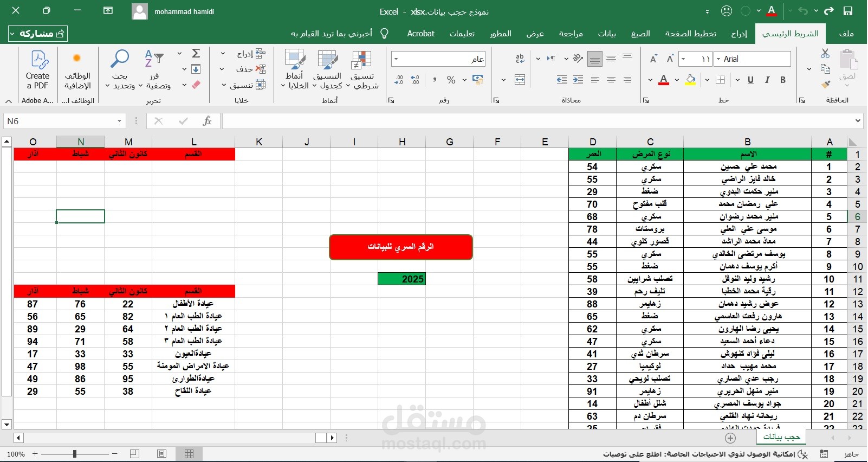The image size is (868, 462).
Task: Click the Cut scissors icon
Action: tap(825, 53)
